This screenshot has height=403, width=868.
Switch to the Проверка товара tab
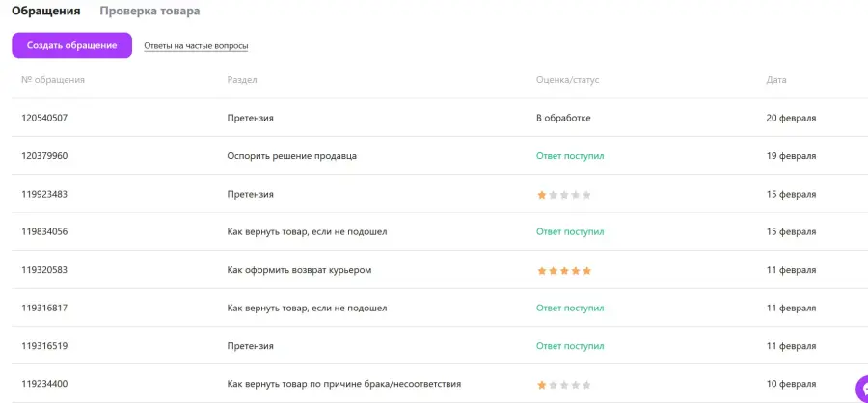coord(149,11)
